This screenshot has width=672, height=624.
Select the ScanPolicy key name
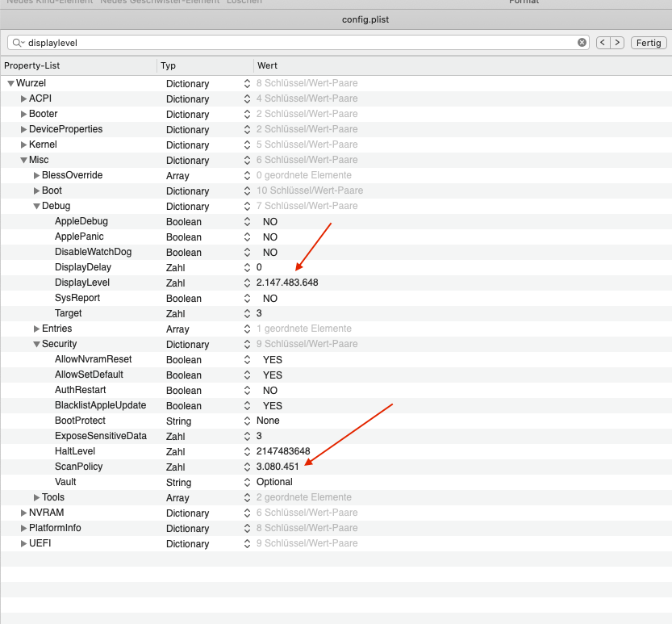[79, 467]
